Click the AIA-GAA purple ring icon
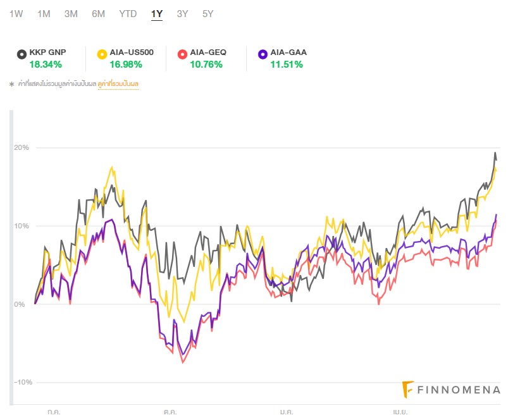The image size is (508, 420). point(263,53)
